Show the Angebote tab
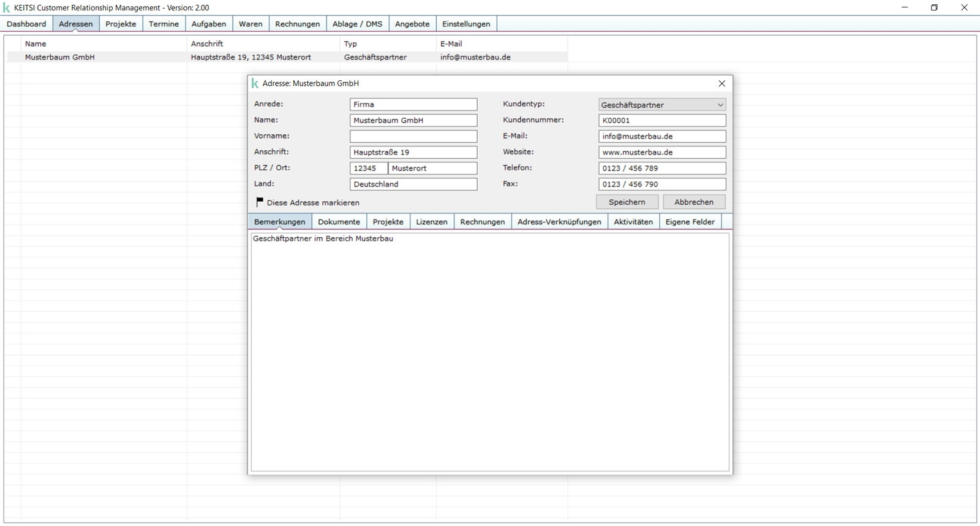Image resolution: width=980 pixels, height=526 pixels. tap(412, 24)
